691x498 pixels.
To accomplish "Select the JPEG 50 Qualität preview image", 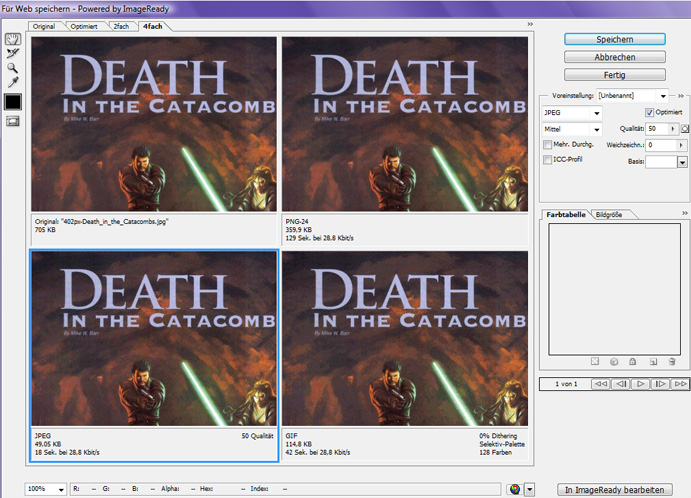I will pyautogui.click(x=154, y=338).
